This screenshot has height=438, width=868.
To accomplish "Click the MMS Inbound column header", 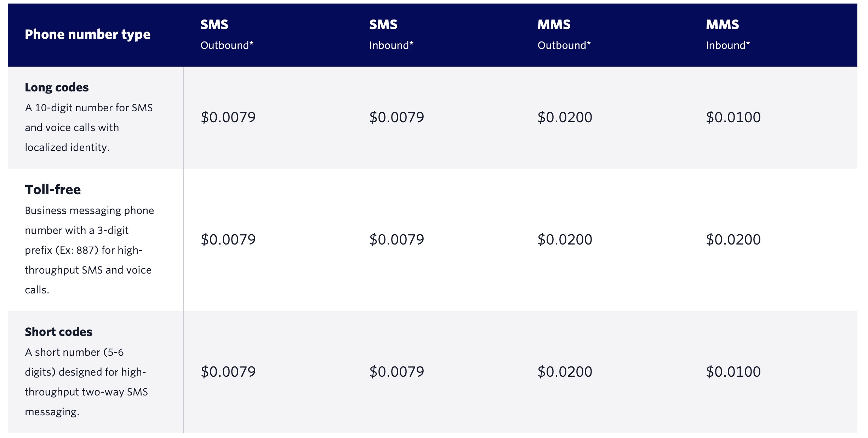I will click(x=727, y=34).
